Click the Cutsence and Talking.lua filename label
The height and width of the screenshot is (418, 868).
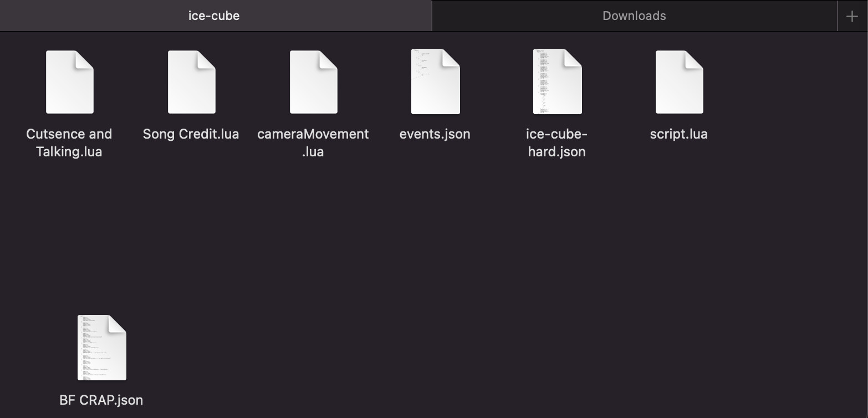(69, 142)
